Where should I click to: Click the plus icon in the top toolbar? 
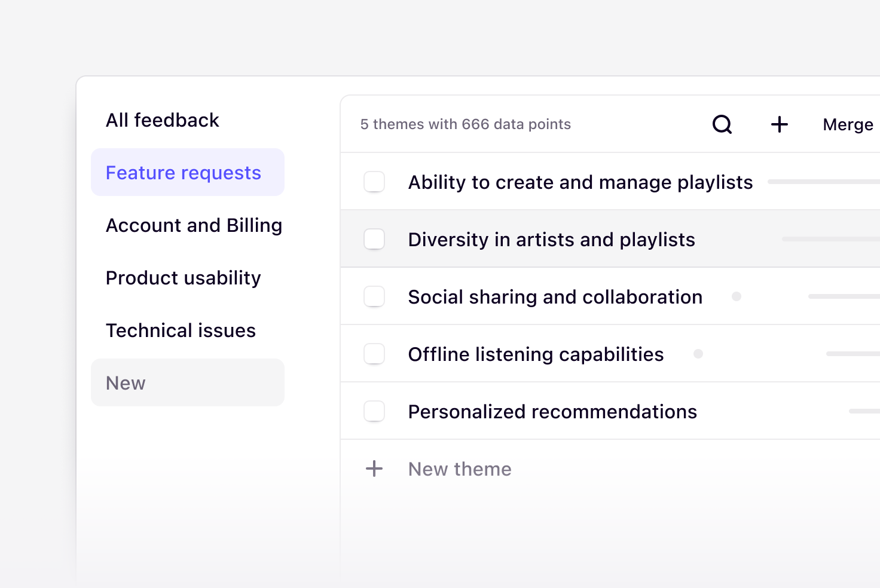click(x=779, y=124)
